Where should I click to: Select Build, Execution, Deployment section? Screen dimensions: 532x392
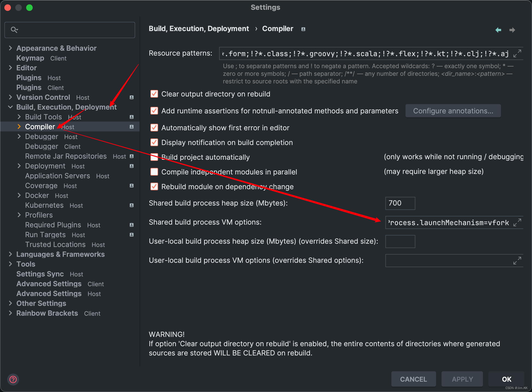pyautogui.click(x=66, y=107)
